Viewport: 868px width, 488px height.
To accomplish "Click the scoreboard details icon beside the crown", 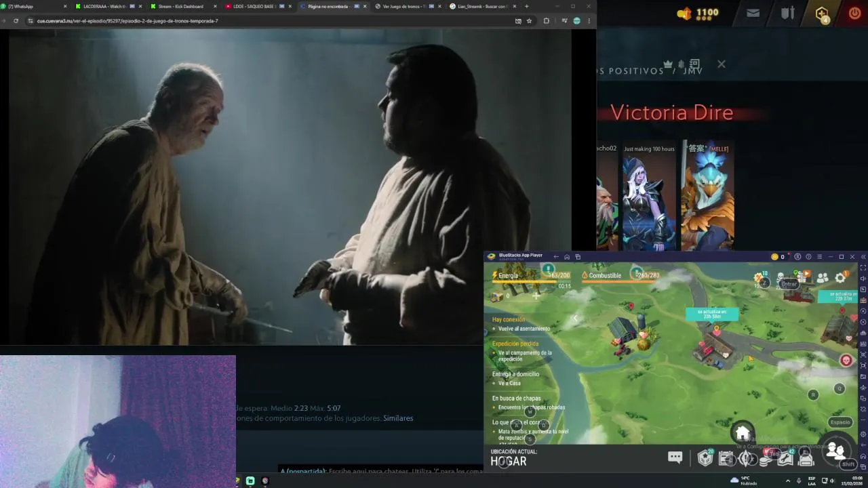I will tap(694, 64).
